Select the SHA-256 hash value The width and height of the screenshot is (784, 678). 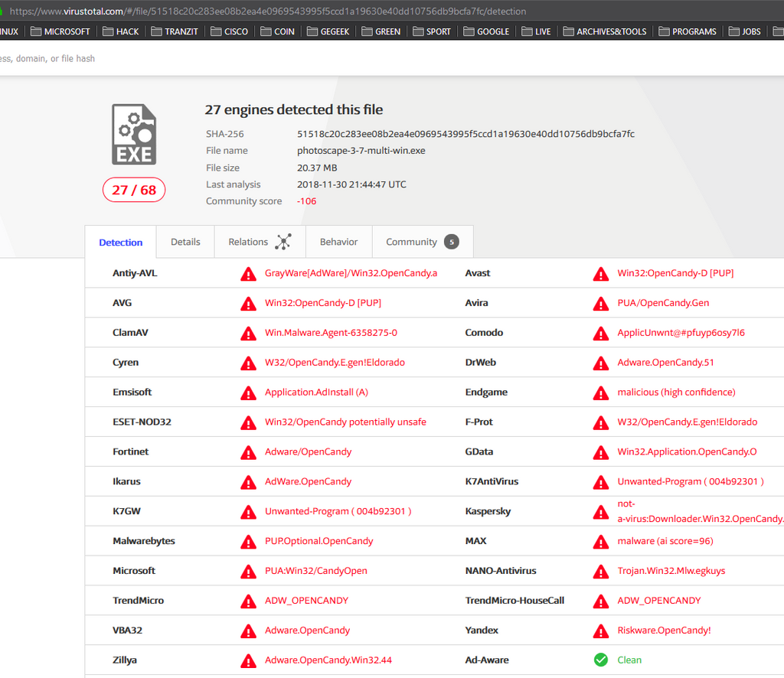pos(465,134)
